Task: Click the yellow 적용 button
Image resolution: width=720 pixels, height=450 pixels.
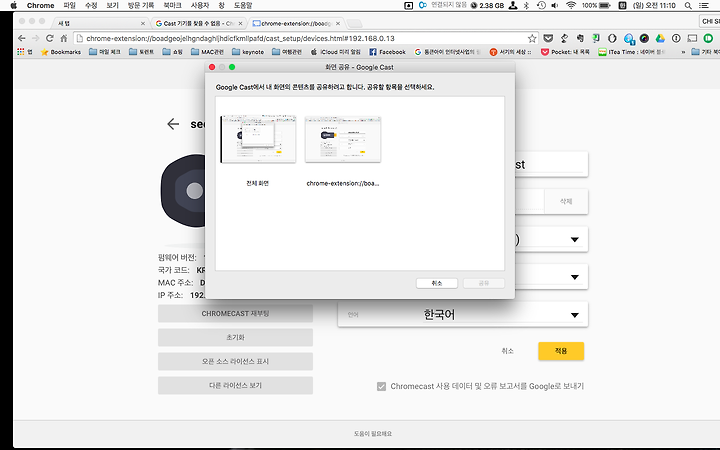Action: click(561, 351)
